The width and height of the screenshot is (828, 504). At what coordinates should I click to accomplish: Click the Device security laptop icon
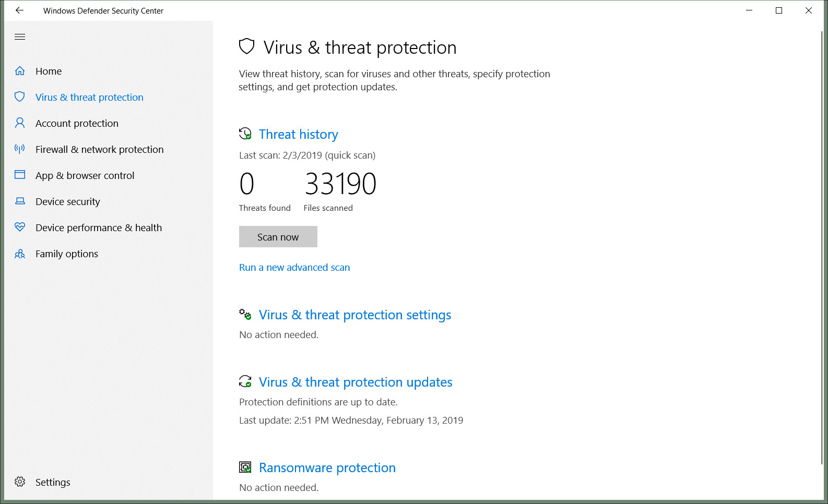[x=20, y=201]
